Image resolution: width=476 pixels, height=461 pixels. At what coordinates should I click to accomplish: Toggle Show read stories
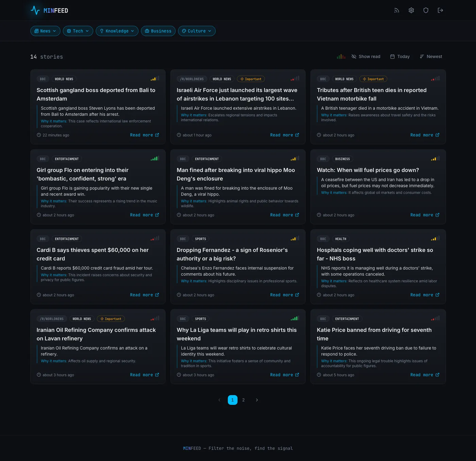[366, 56]
